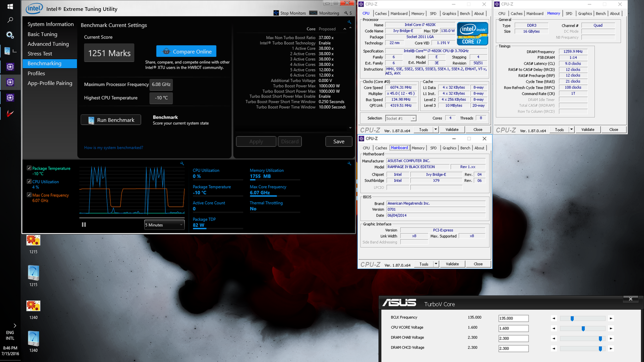This screenshot has height=362, width=644.
Task: Pause the monitoring graph
Action: click(84, 225)
